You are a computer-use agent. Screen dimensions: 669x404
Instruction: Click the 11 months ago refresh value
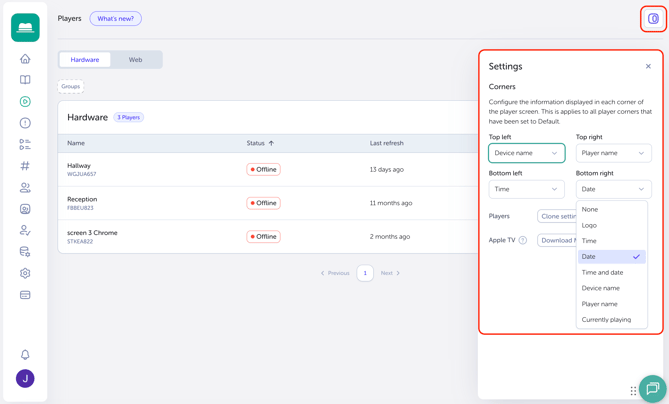[391, 203]
